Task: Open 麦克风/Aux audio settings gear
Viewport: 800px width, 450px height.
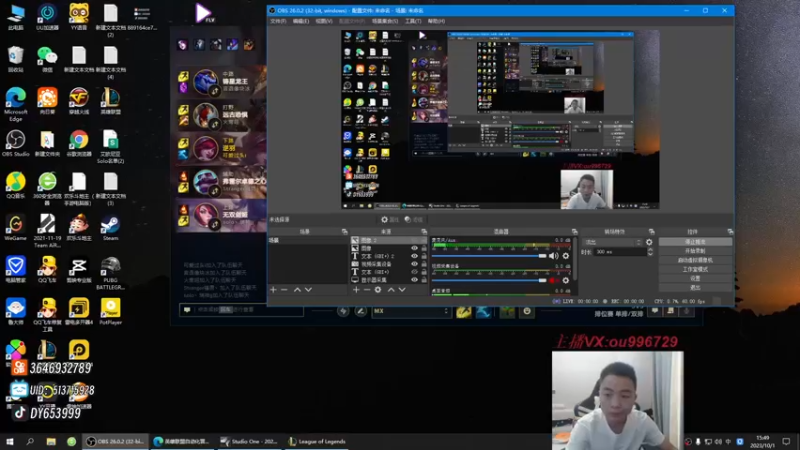Action: (x=566, y=256)
